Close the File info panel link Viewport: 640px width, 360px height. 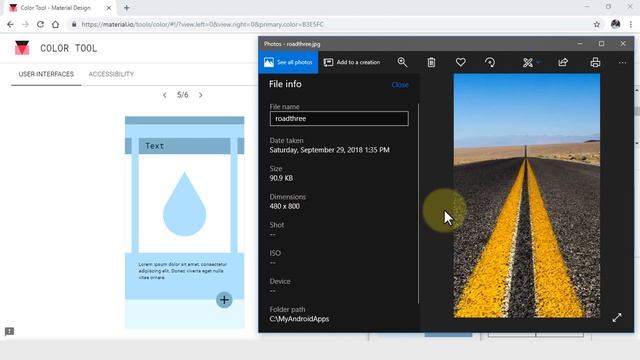tap(400, 85)
